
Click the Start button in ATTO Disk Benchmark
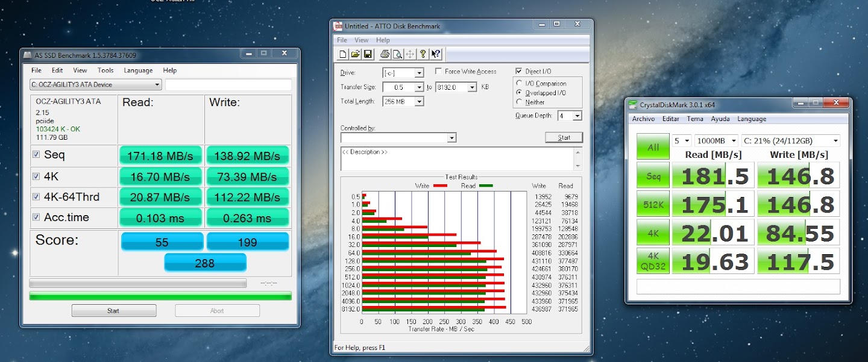pyautogui.click(x=564, y=137)
